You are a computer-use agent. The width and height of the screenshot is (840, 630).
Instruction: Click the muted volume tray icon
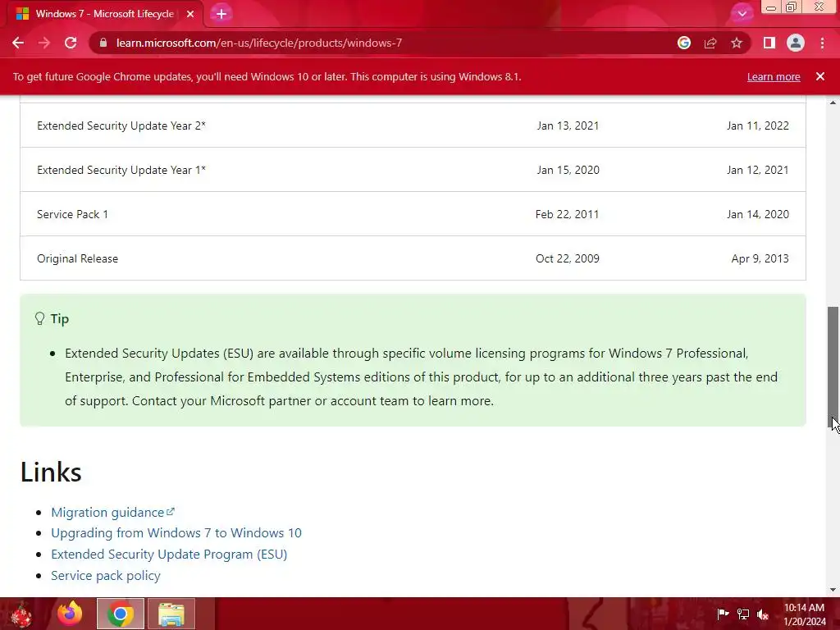click(763, 614)
